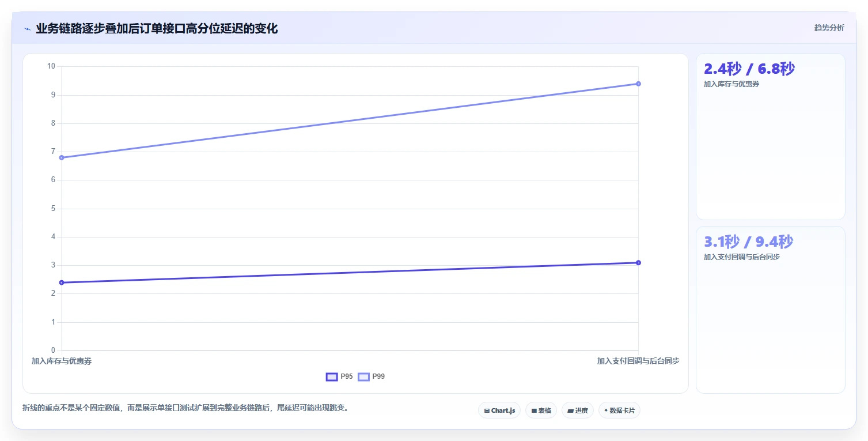The image size is (868, 441).
Task: Click the P99 legend label text
Action: [378, 376]
